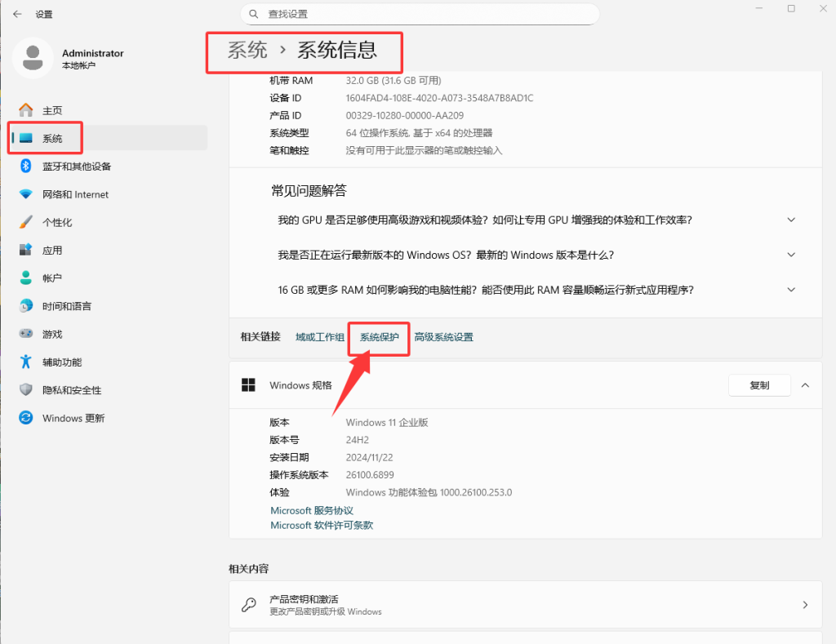This screenshot has height=644, width=836.
Task: Click the 辅助功能 accessibility icon
Action: (x=24, y=362)
